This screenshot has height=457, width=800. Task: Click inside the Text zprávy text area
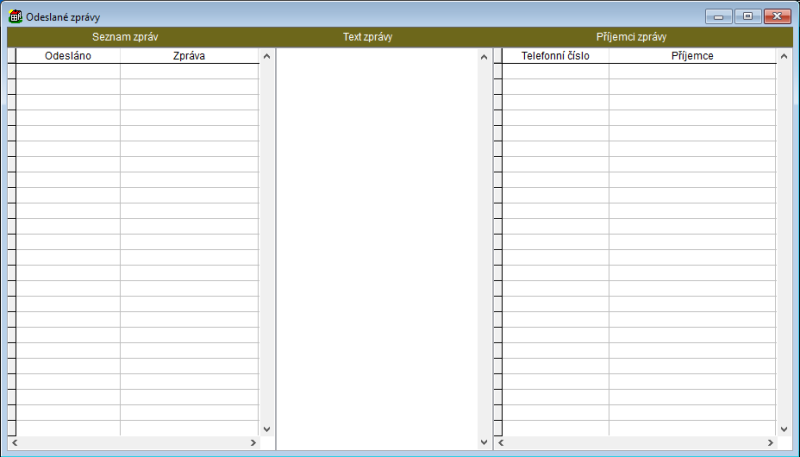pyautogui.click(x=376, y=240)
